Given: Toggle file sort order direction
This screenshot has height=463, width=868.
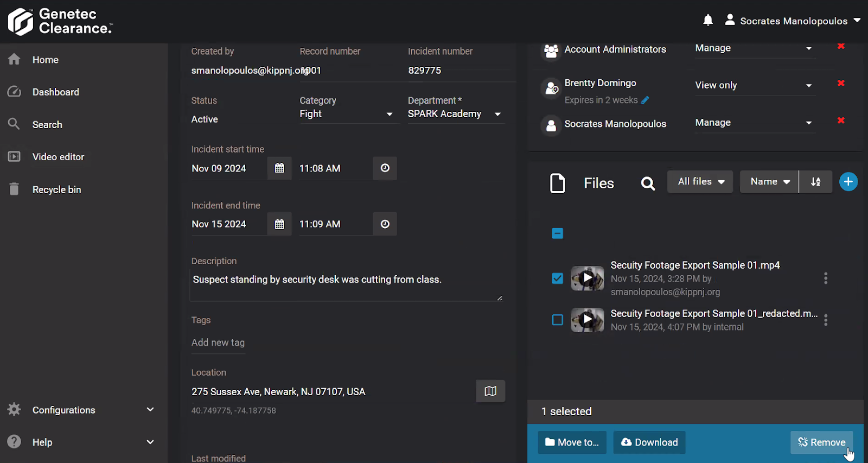Looking at the screenshot, I should pos(815,182).
